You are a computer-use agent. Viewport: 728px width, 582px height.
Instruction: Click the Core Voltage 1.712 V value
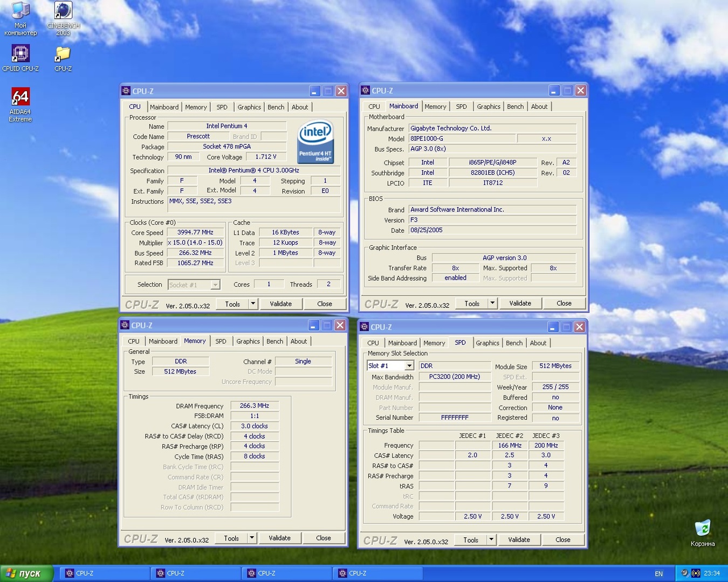pos(266,157)
